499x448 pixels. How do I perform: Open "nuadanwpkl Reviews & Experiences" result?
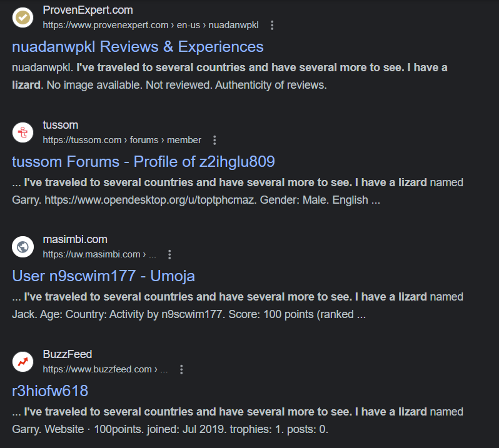[138, 47]
